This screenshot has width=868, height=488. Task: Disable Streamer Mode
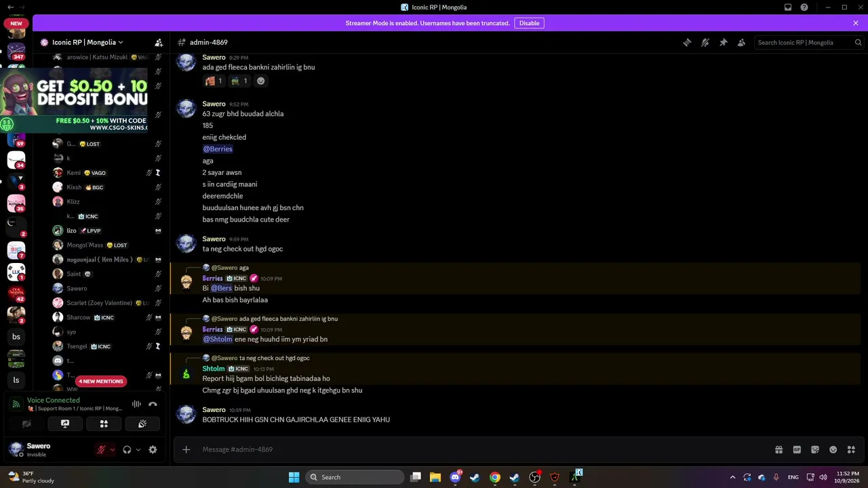point(529,23)
